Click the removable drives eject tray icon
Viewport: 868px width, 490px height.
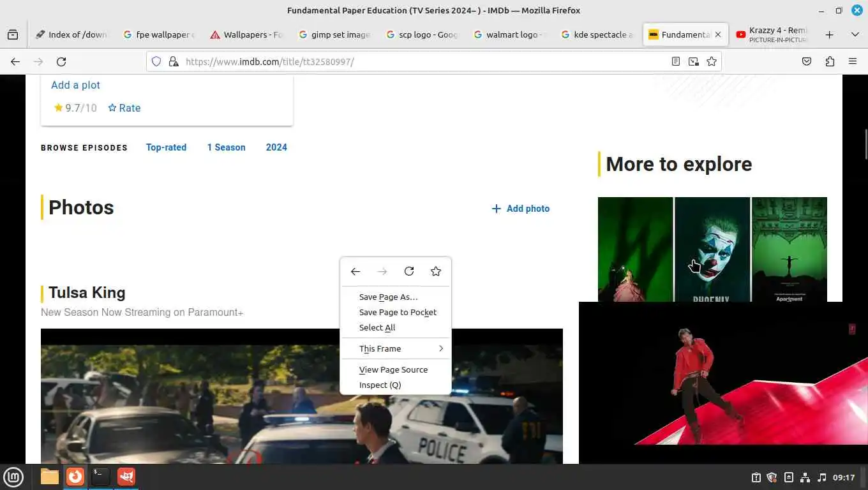coord(789,477)
